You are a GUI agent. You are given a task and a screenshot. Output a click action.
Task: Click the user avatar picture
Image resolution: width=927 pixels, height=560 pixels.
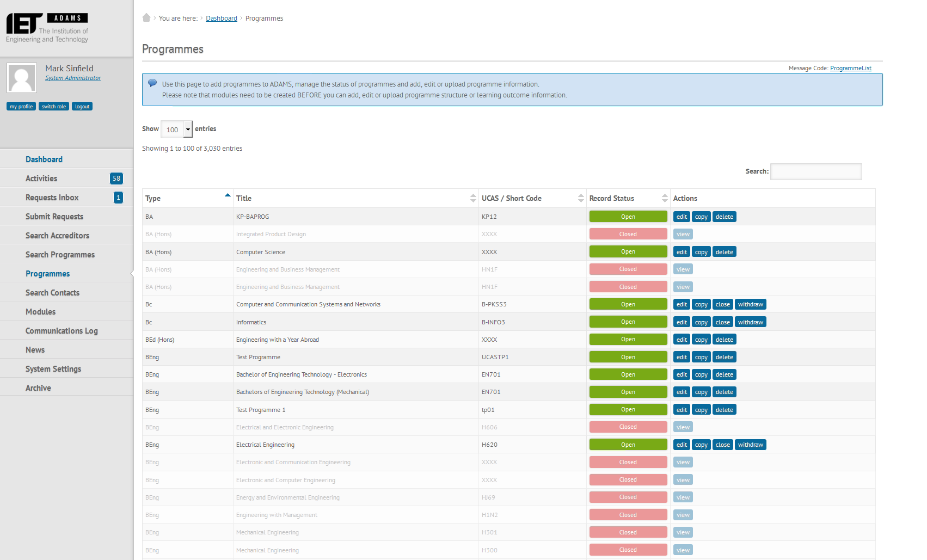click(x=22, y=78)
